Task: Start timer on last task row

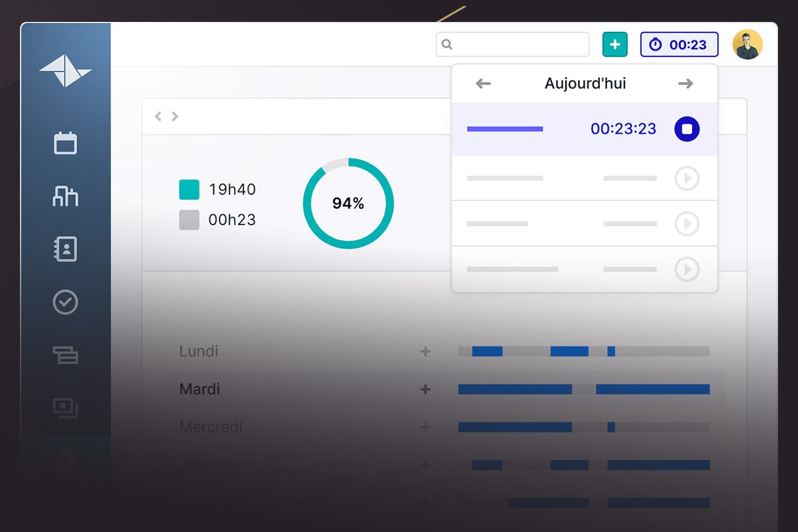Action: pyautogui.click(x=687, y=269)
